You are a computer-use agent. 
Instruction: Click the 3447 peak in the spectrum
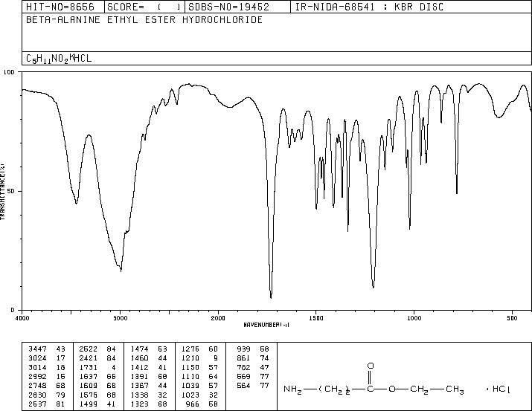point(77,203)
